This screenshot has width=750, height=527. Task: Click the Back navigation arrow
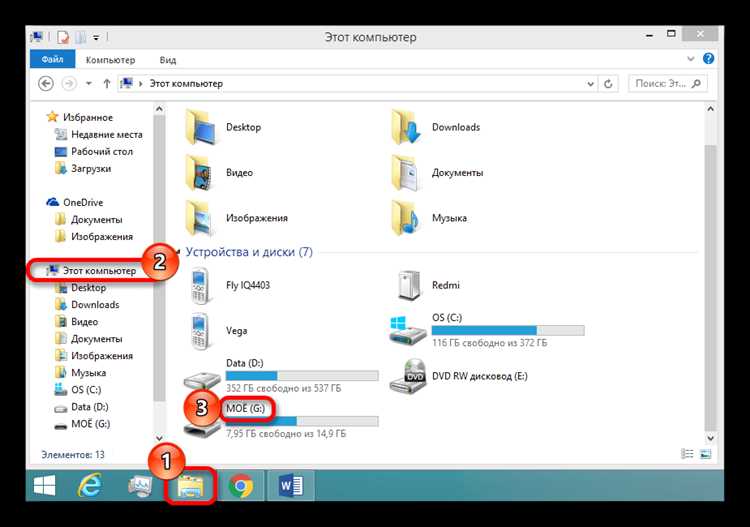tap(45, 84)
